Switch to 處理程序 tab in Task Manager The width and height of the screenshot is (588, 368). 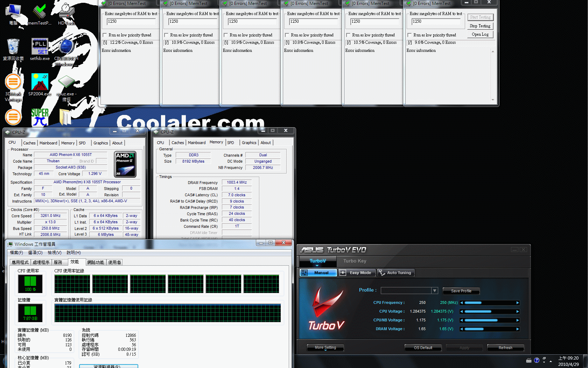pos(41,263)
